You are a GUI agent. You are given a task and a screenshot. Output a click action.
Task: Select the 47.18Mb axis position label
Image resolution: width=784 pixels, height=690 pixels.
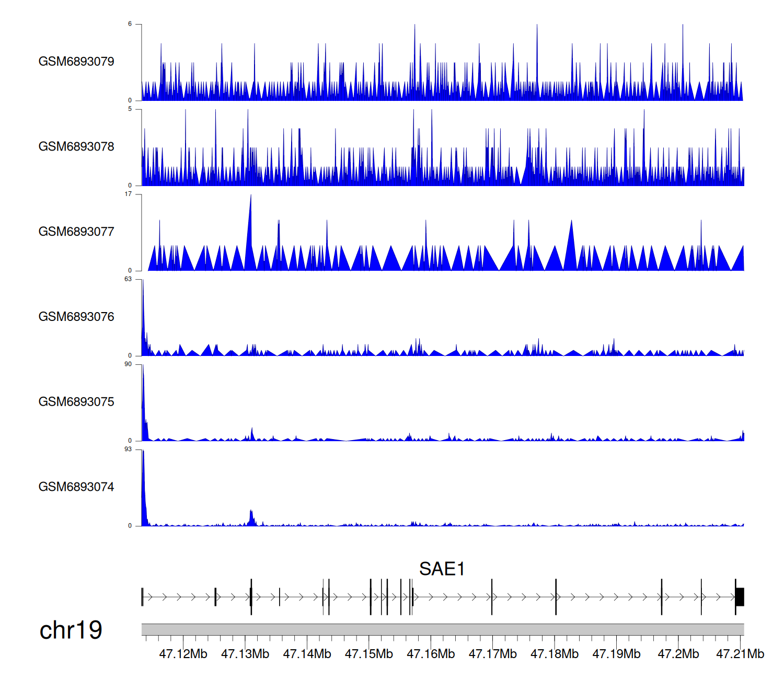(554, 654)
